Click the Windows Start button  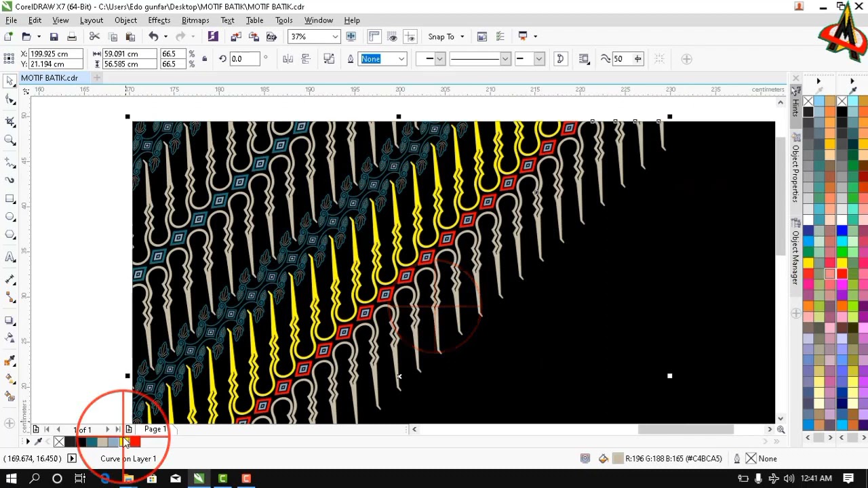pyautogui.click(x=12, y=479)
